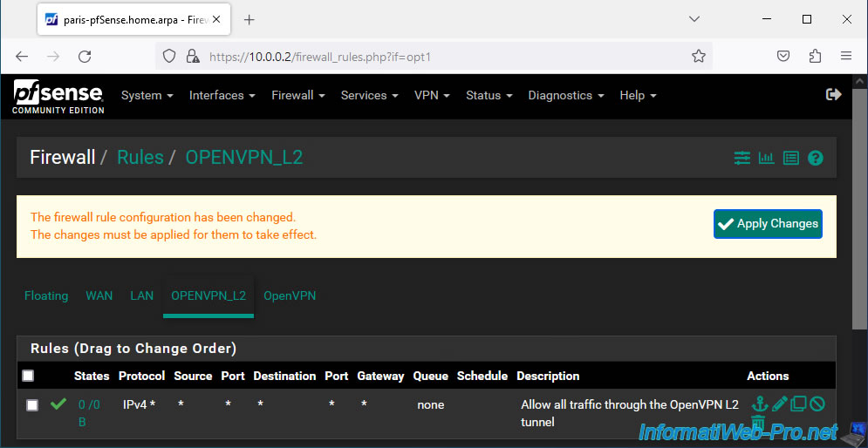Click the States column header
Screen dimensions: 868x448
click(x=92, y=377)
